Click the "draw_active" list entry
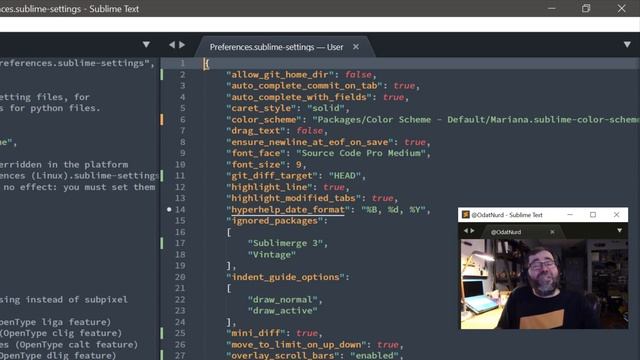Screen dimensions: 640x360 [x=282, y=311]
